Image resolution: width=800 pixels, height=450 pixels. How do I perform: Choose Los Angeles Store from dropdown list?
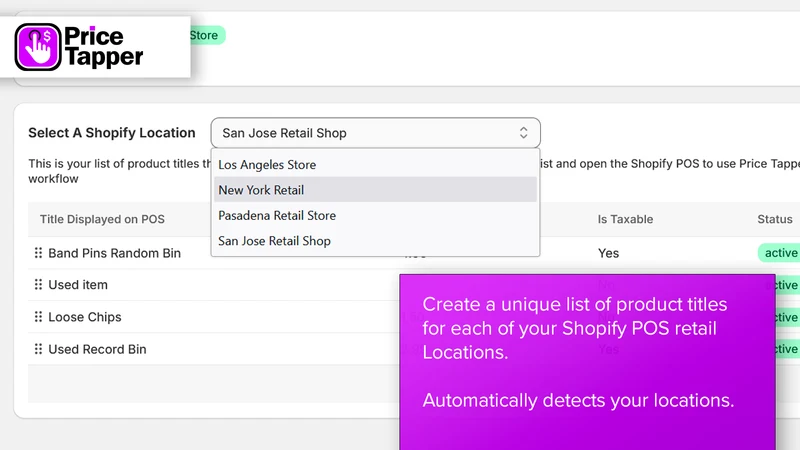pos(376,165)
